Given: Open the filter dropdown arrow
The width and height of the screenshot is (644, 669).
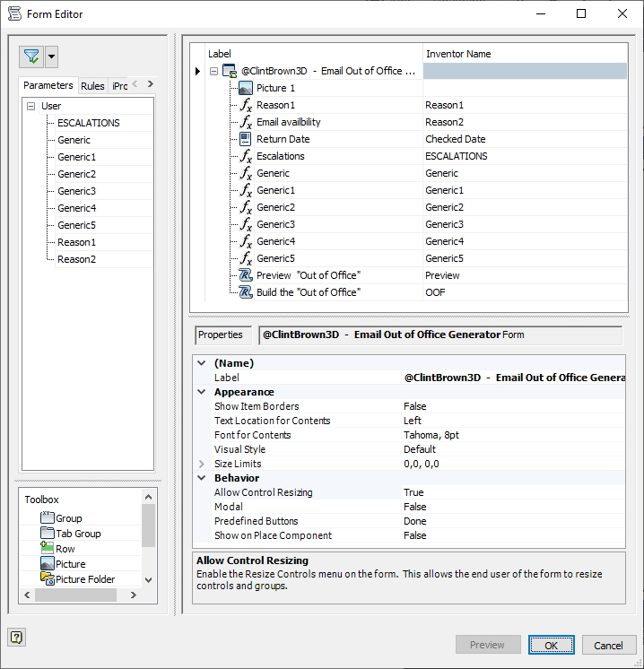Looking at the screenshot, I should pos(52,56).
